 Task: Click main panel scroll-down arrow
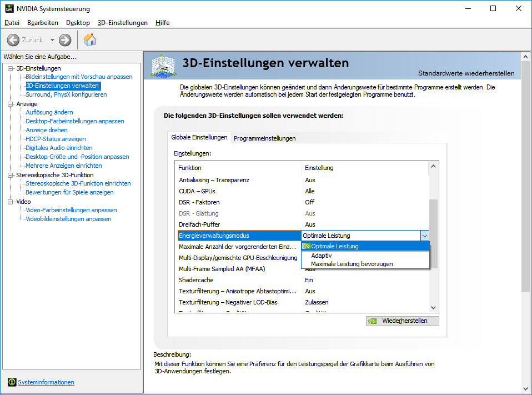point(525,388)
